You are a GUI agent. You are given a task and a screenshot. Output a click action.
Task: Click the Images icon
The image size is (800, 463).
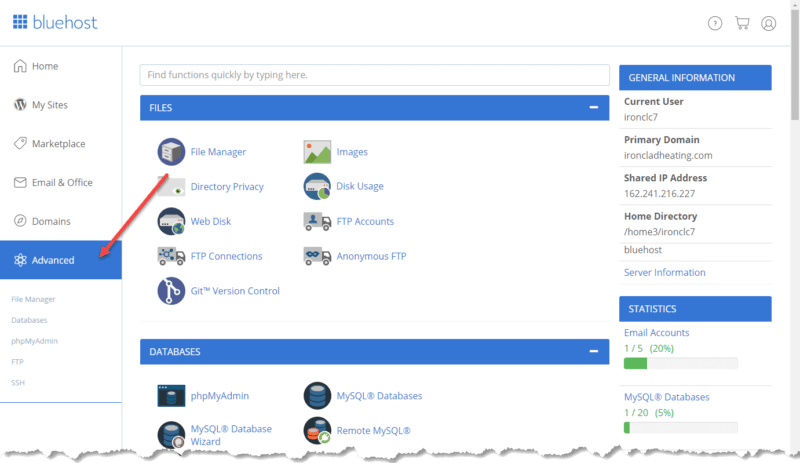point(317,152)
